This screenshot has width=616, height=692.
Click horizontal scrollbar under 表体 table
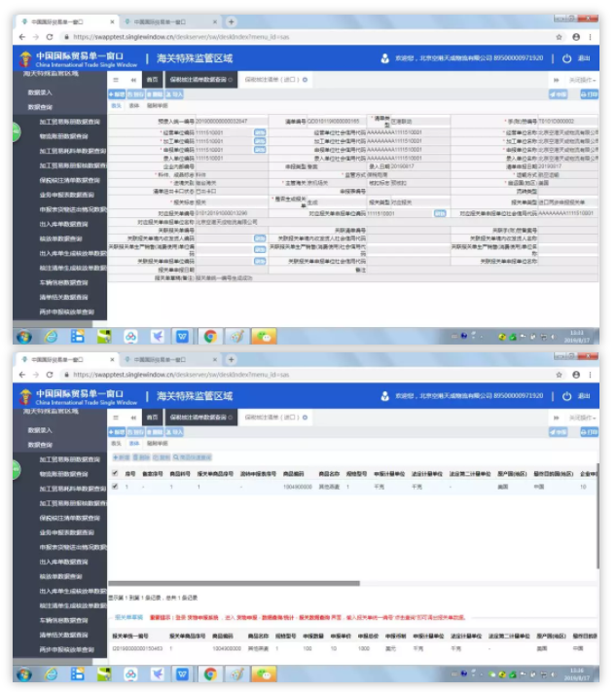(234, 583)
